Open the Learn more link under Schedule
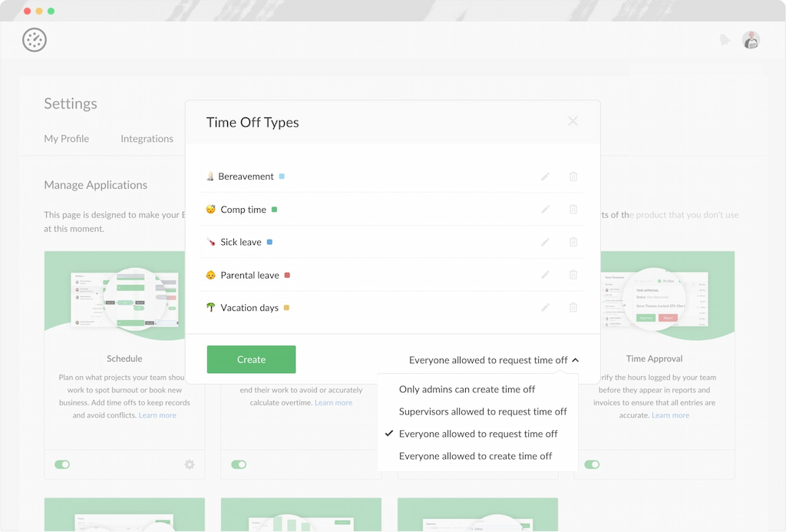Image resolution: width=786 pixels, height=532 pixels. [x=157, y=415]
